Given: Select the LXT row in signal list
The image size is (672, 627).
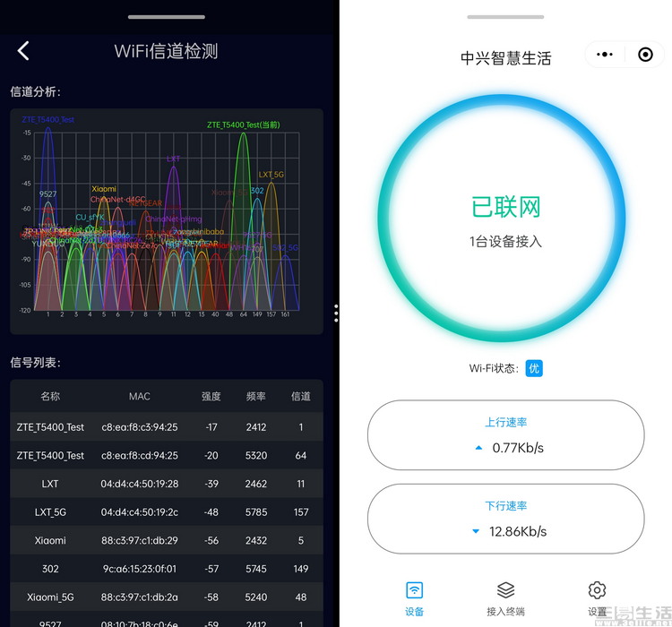Looking at the screenshot, I should click(167, 484).
